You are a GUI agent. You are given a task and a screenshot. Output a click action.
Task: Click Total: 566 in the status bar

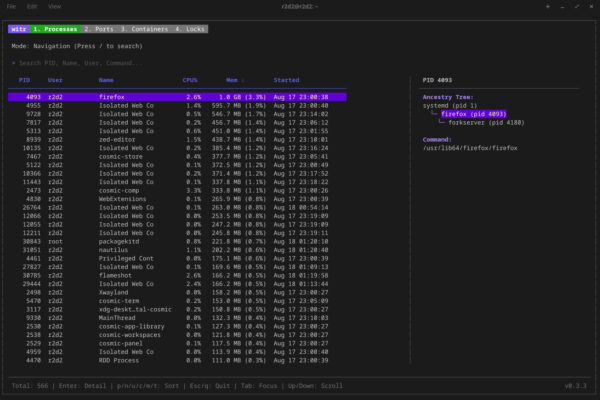[x=30, y=386]
